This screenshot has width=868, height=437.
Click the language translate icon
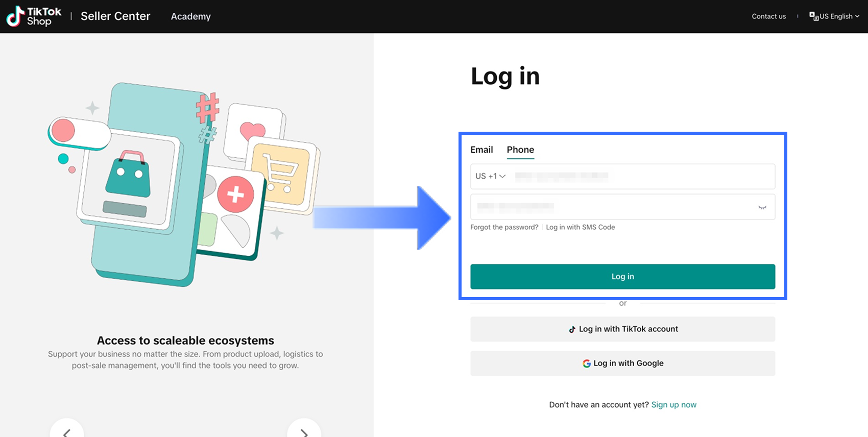tap(814, 16)
